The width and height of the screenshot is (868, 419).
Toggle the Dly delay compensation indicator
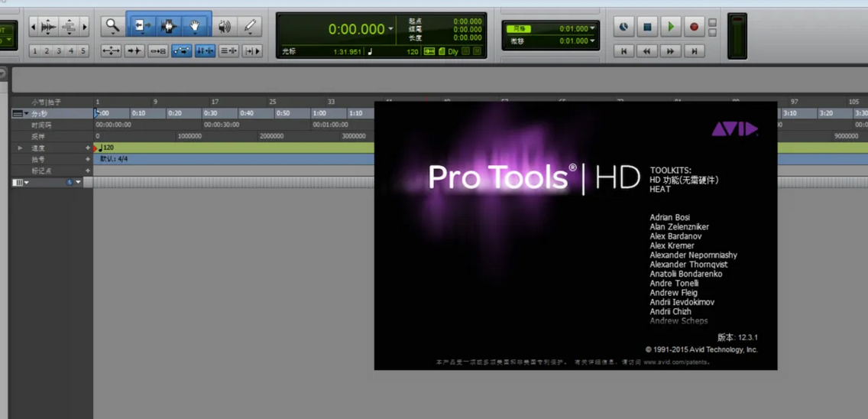453,51
